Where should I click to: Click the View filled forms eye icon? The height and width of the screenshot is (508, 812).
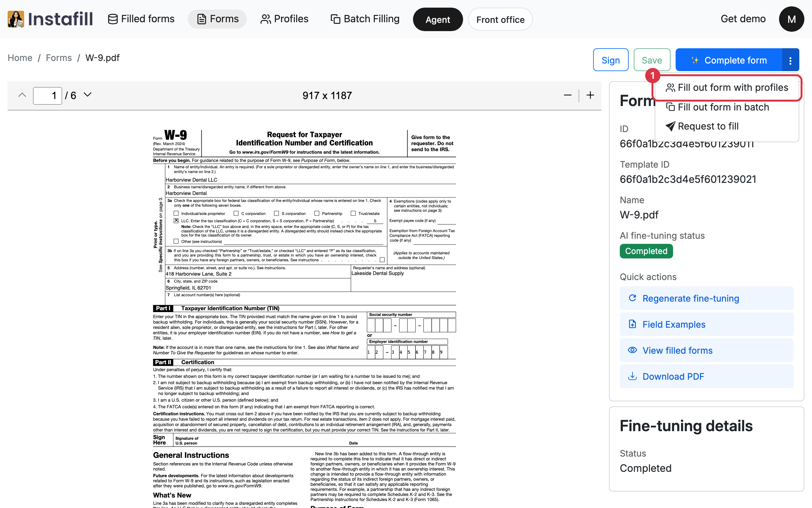click(x=632, y=350)
